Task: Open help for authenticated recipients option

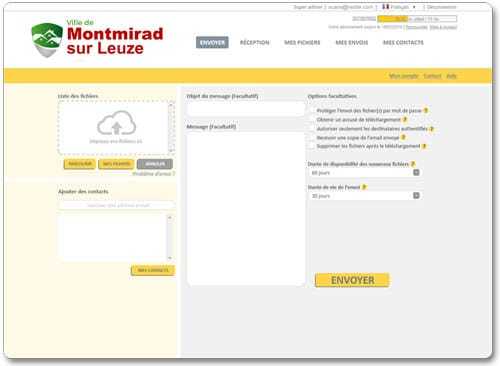Action: click(x=432, y=129)
